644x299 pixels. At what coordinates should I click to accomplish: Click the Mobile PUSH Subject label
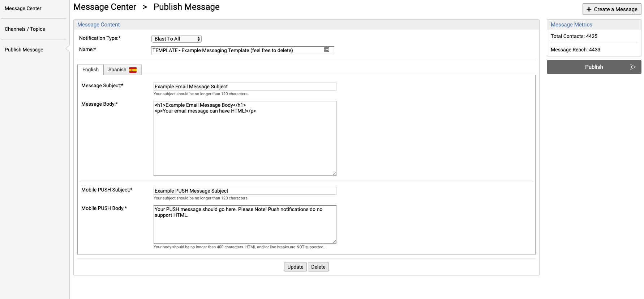pos(107,190)
